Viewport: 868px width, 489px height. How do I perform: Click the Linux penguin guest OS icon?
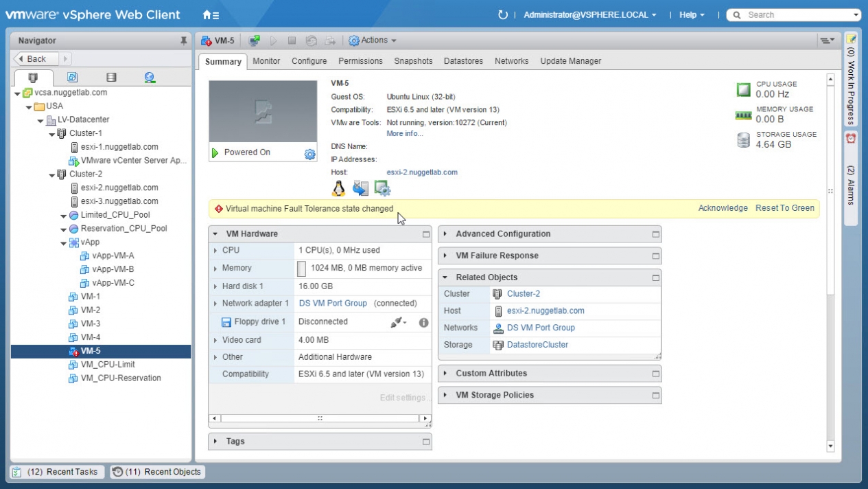pyautogui.click(x=338, y=188)
